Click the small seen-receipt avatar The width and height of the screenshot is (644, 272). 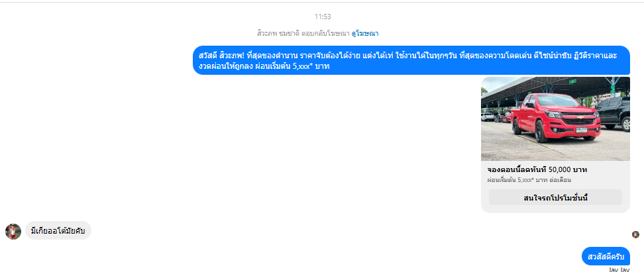point(635,234)
